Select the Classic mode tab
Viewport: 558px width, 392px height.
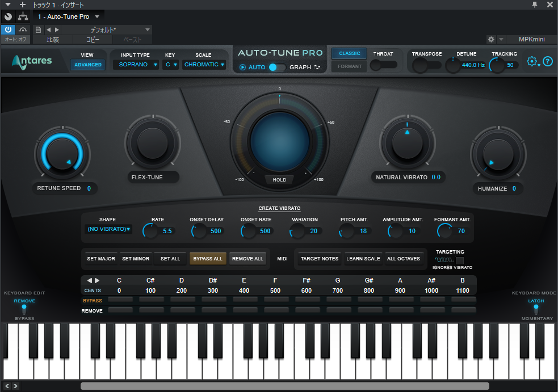point(349,53)
